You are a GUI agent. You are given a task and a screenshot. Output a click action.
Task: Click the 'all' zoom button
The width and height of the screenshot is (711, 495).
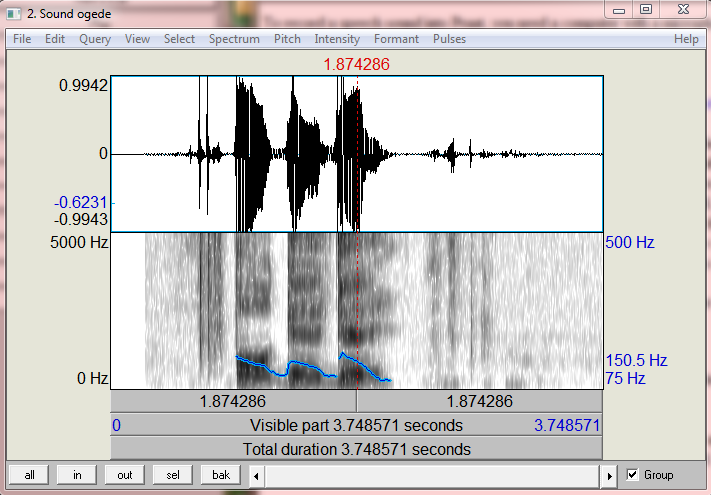click(x=29, y=475)
